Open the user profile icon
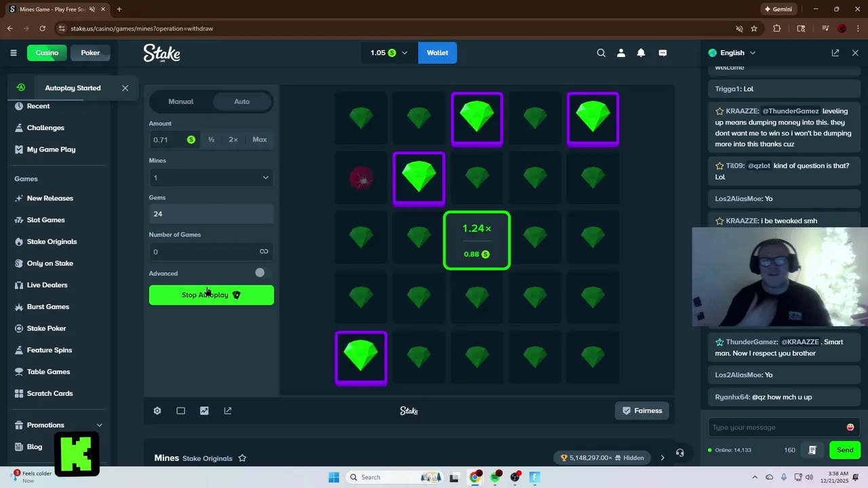The width and height of the screenshot is (868, 488). 620,53
